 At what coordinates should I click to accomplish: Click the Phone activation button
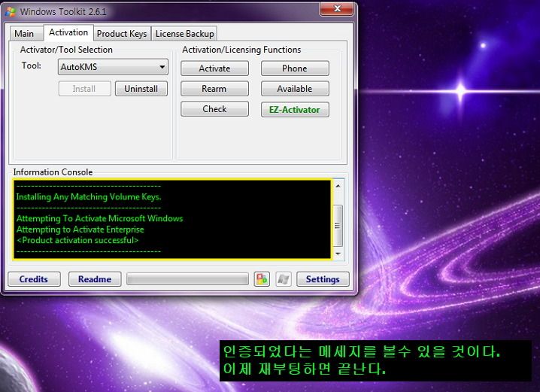[295, 68]
